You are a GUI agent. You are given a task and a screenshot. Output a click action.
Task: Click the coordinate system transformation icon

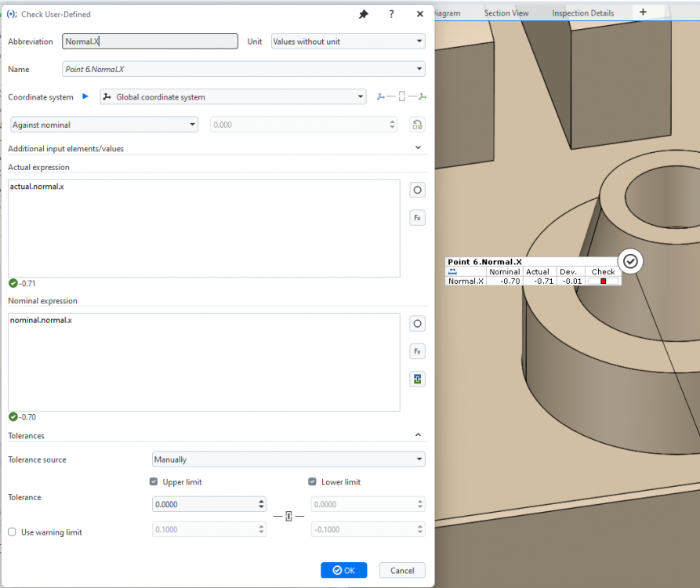tap(401, 97)
